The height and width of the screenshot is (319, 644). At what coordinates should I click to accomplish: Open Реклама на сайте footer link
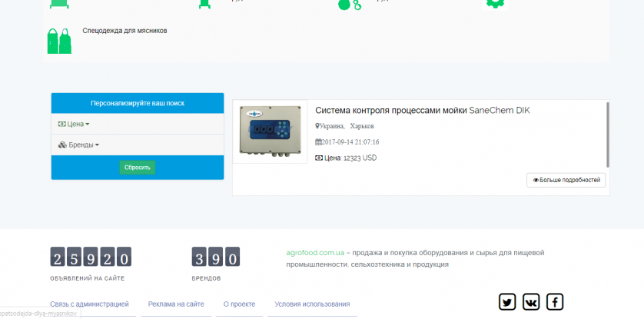click(176, 304)
